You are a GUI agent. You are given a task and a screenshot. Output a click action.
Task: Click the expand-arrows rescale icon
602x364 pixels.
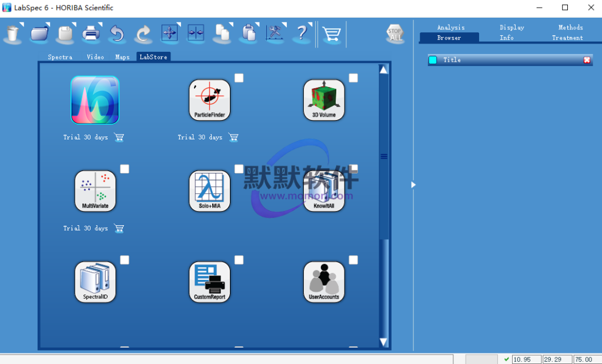[x=169, y=33]
